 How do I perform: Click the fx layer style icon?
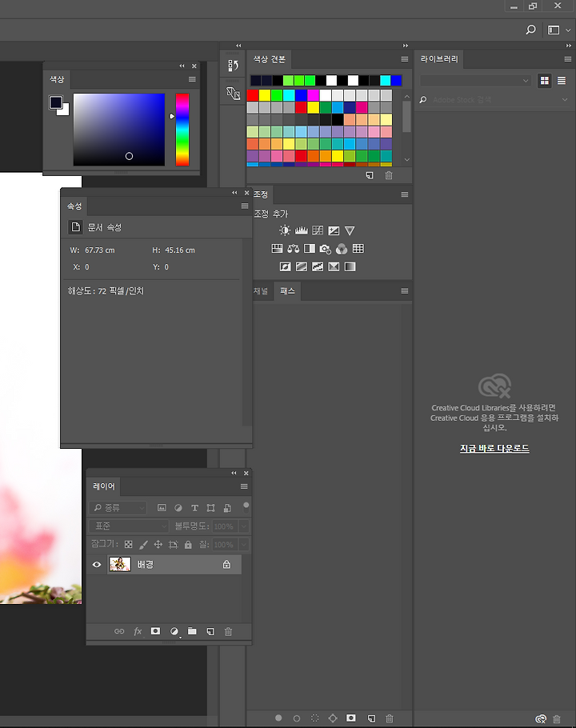click(x=138, y=631)
